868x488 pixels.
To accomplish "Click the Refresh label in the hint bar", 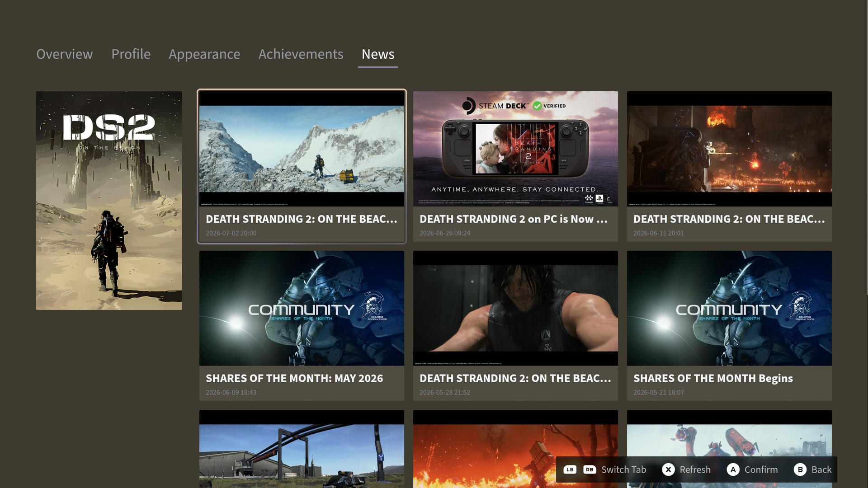I will pos(695,469).
